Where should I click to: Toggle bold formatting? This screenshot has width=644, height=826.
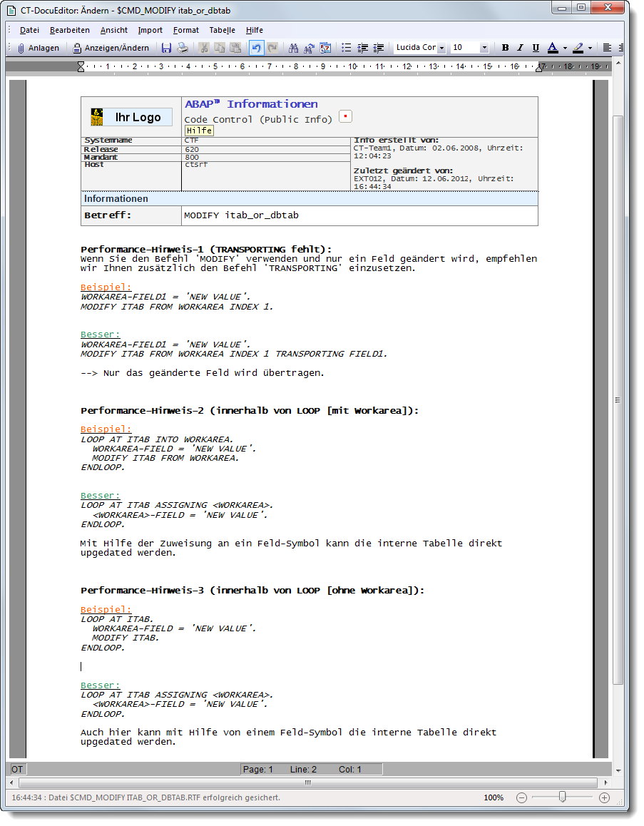[x=505, y=48]
